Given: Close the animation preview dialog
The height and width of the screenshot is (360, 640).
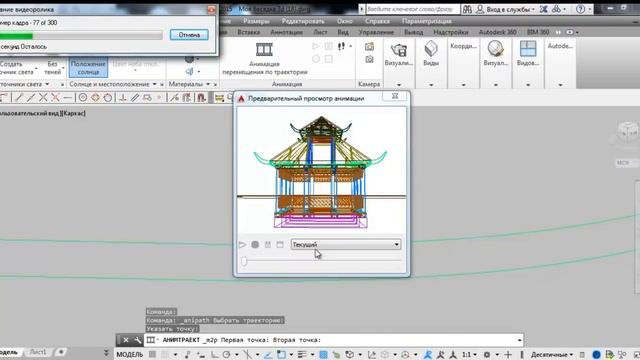Looking at the screenshot, I should (395, 96).
